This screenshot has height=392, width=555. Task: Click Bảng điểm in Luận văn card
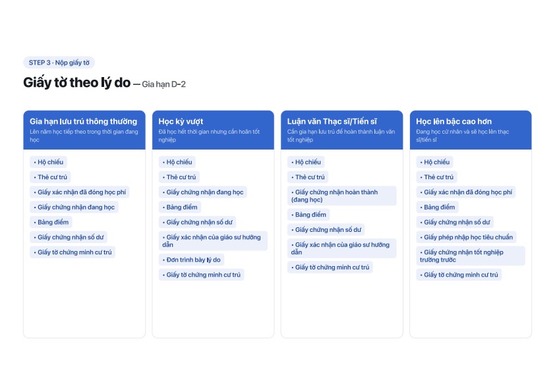coord(308,215)
